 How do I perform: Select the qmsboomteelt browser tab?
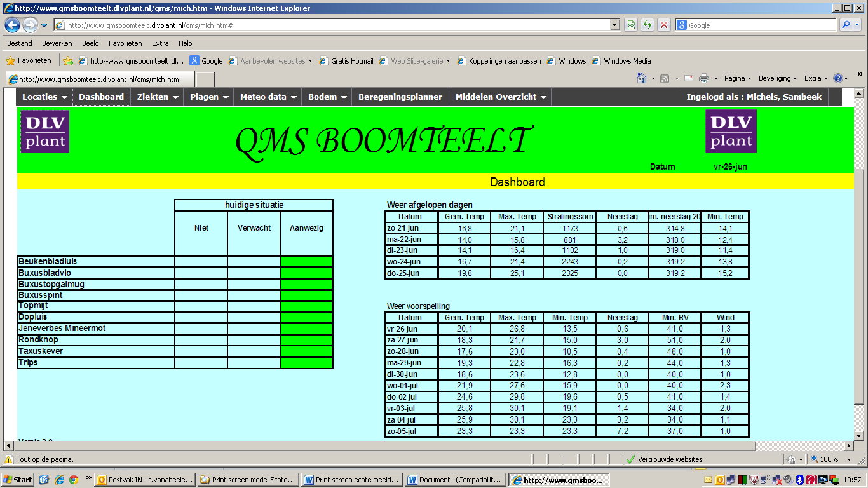tap(98, 79)
